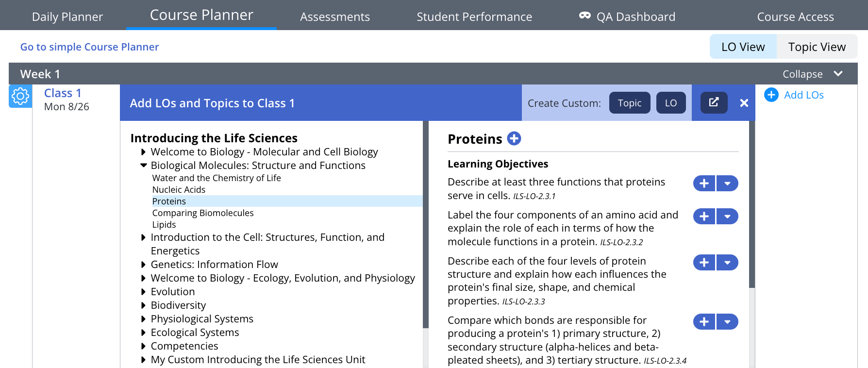Click plus icon next to Proteins heading

tap(514, 139)
